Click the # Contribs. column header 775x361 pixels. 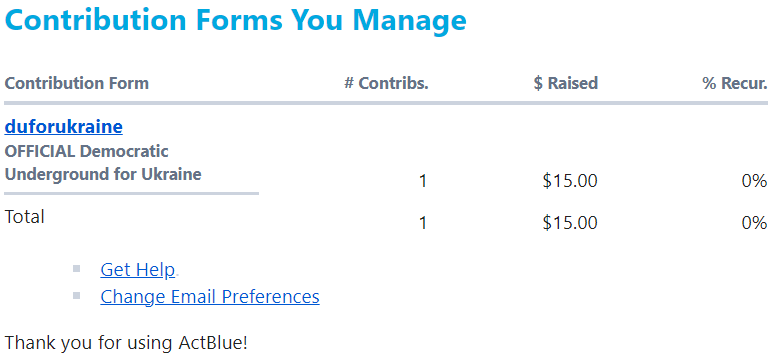(x=387, y=83)
